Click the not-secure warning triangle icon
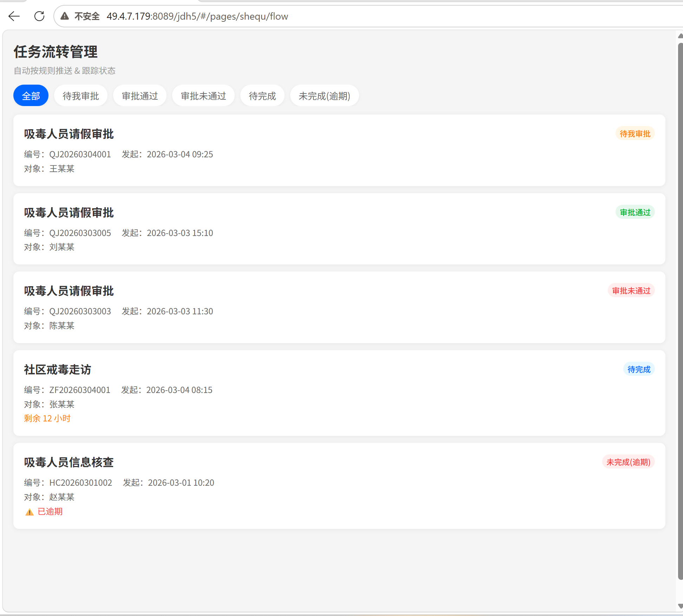This screenshot has height=616, width=683. [65, 16]
